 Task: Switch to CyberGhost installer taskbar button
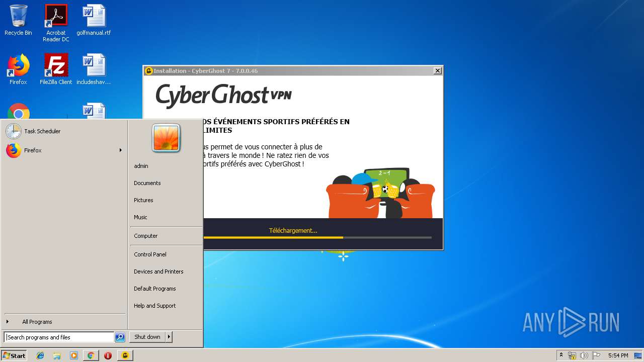pos(125,355)
